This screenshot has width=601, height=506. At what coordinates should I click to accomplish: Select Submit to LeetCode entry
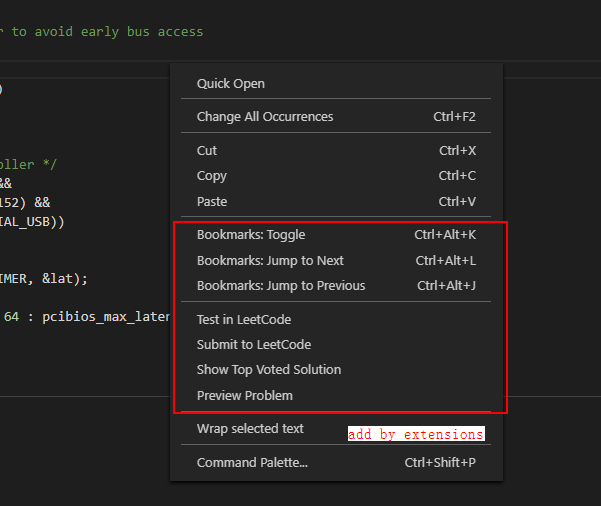[x=336, y=345]
